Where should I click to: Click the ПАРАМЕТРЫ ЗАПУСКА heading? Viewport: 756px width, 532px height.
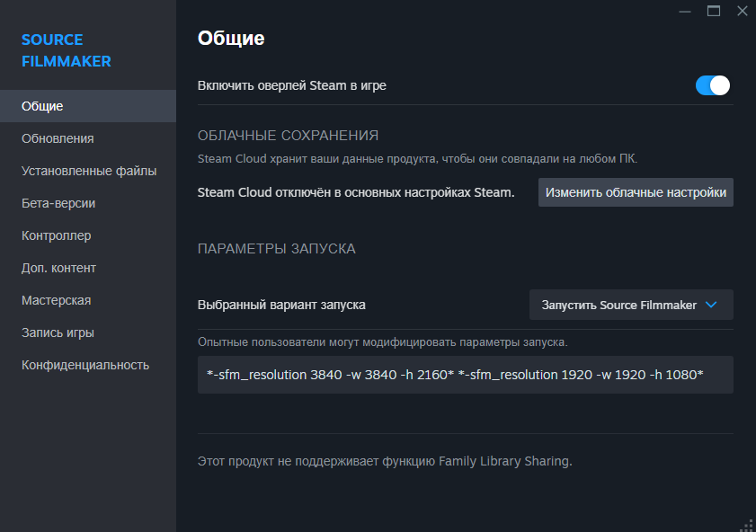[x=276, y=249]
